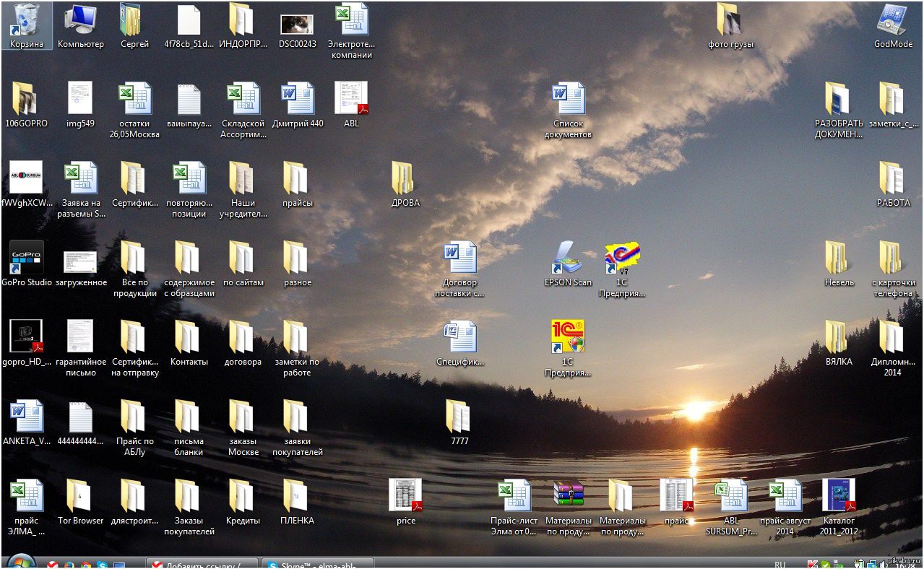
Task: Open Excel file прайс август 2014
Action: 785,496
